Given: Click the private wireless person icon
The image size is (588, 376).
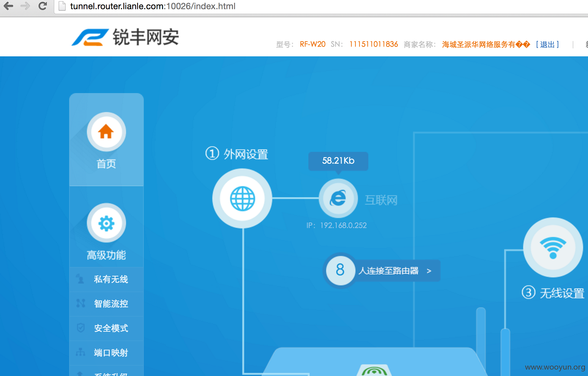Looking at the screenshot, I should click(80, 279).
